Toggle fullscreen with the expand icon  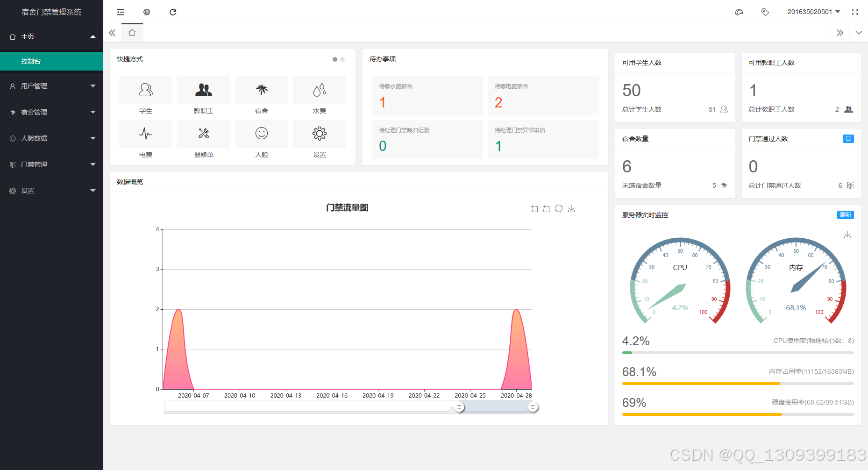(855, 12)
